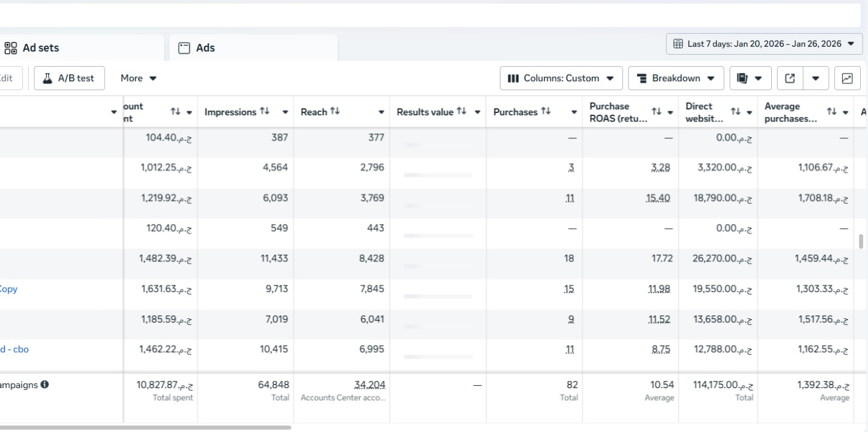Sort Purchase ROAS column arrows icon
Viewport: 868px width, 432px height.
[x=657, y=112]
